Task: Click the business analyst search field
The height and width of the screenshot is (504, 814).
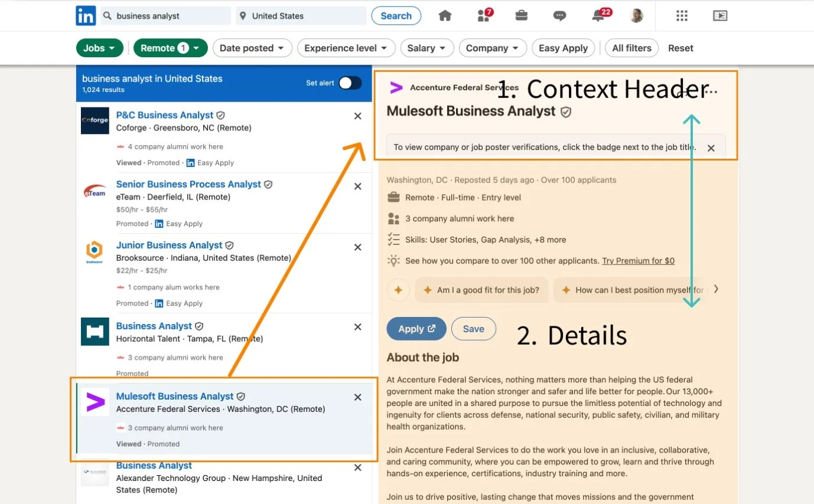Action: (x=166, y=16)
